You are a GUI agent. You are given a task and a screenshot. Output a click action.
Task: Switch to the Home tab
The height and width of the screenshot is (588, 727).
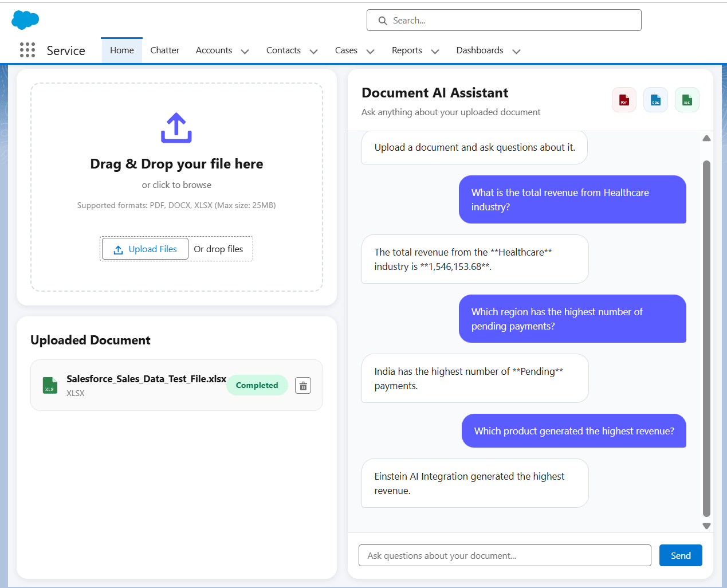pos(122,50)
